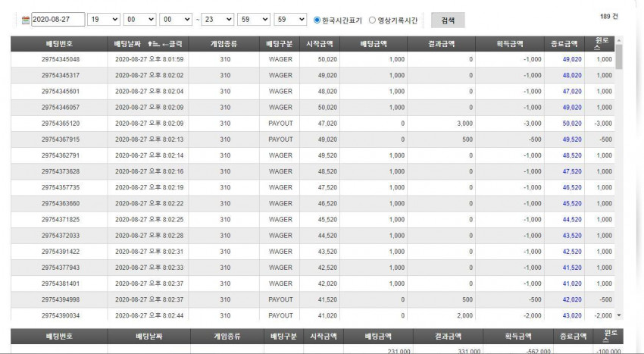This screenshot has width=644, height=354.
Task: Select the 한국시간표기 radio button
Action: click(317, 20)
